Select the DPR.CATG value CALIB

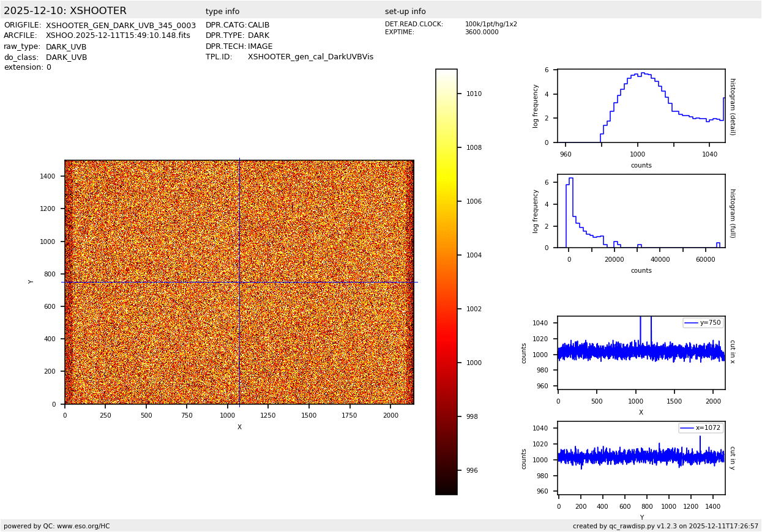(x=258, y=26)
